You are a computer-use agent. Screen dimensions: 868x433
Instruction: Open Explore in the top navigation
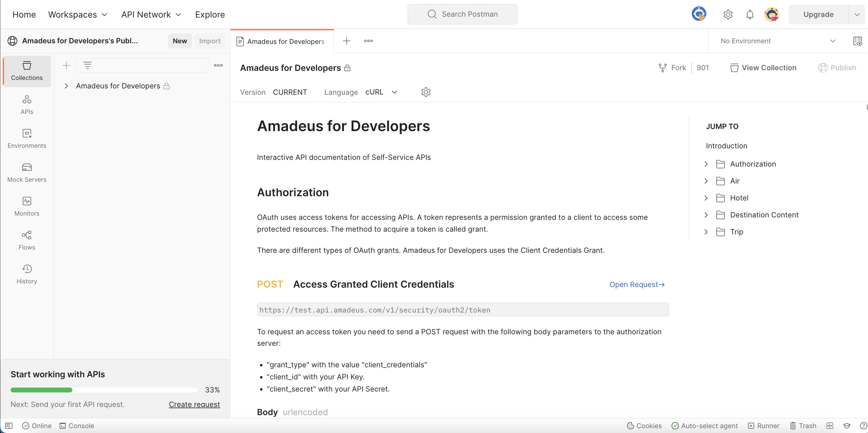point(210,15)
